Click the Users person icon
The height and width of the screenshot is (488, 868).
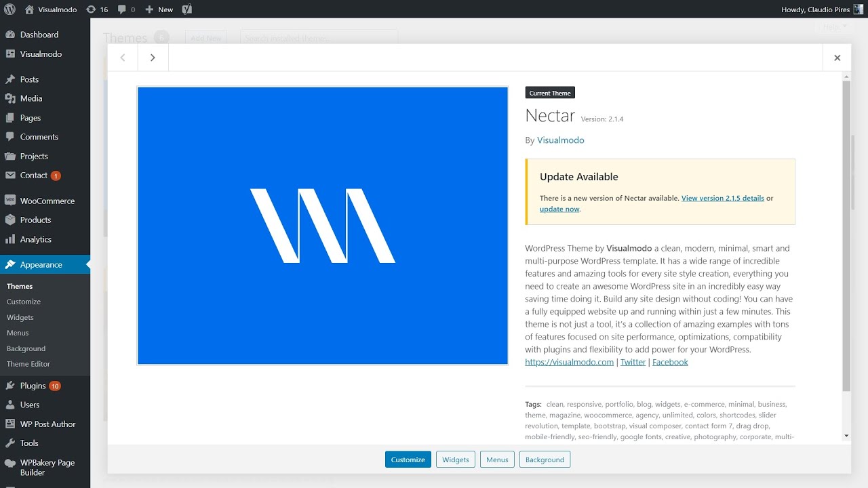tap(10, 405)
